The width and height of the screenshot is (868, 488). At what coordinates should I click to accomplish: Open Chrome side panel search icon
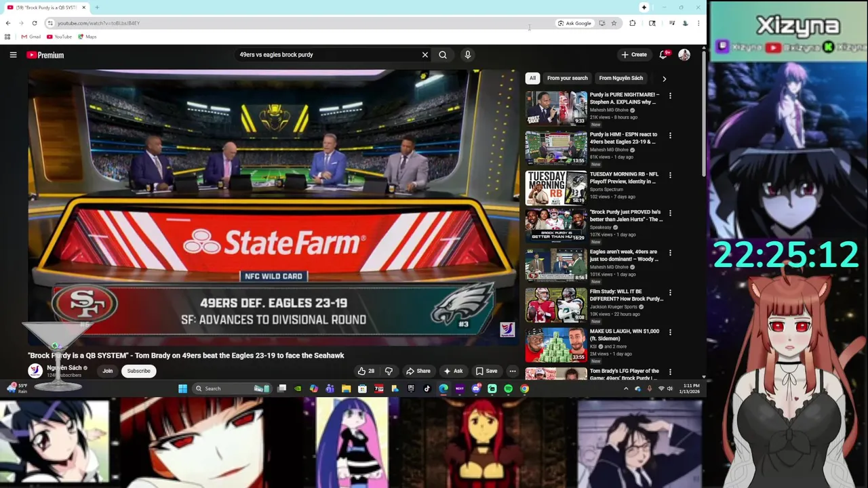click(652, 23)
